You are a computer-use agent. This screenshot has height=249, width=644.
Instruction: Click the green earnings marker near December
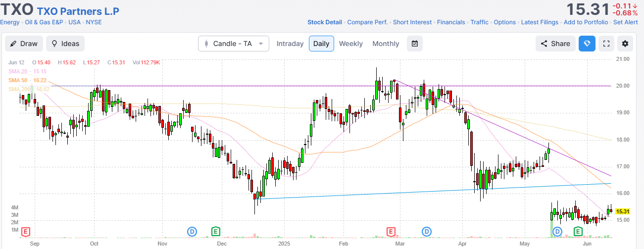[215, 231]
